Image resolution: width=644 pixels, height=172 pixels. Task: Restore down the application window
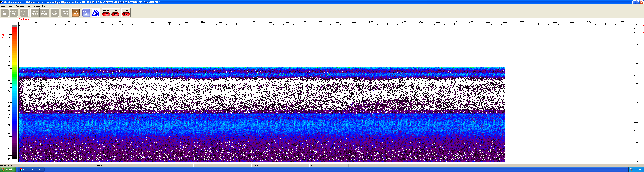[x=638, y=2]
